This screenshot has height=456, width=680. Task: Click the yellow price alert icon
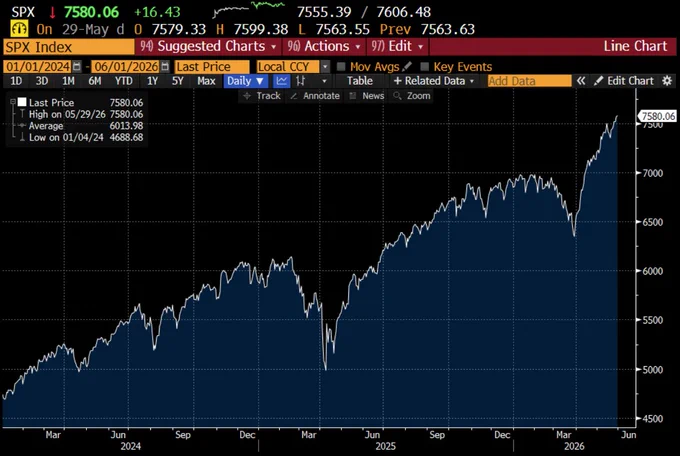click(x=20, y=29)
